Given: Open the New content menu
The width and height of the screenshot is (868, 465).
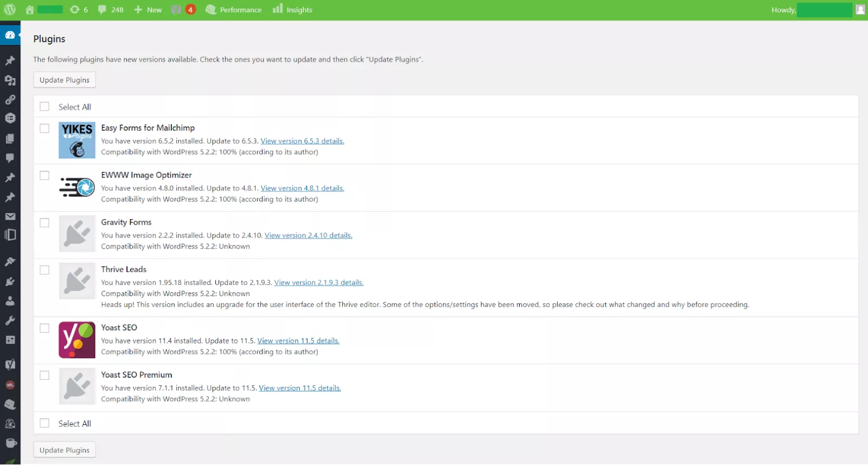Looking at the screenshot, I should point(148,10).
